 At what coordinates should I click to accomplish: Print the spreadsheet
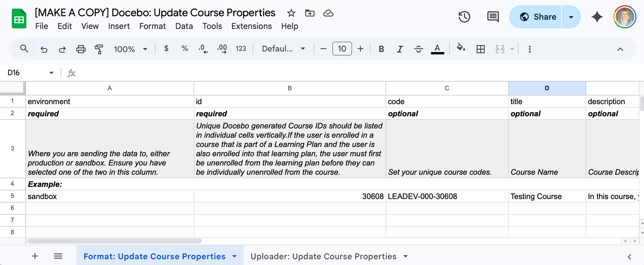click(x=81, y=49)
